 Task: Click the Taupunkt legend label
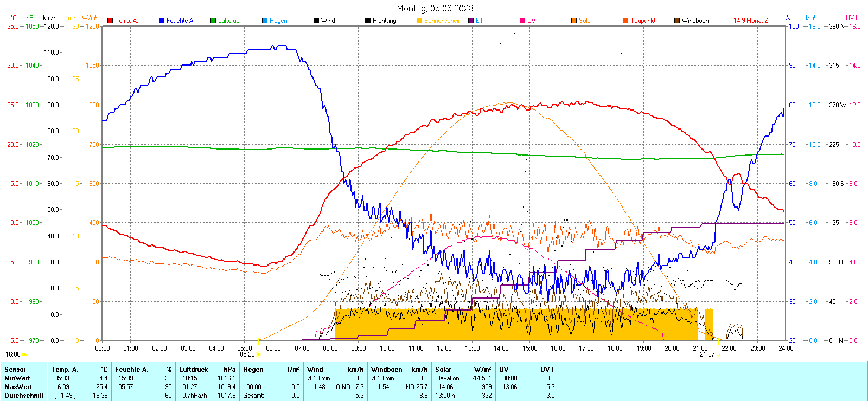click(643, 21)
